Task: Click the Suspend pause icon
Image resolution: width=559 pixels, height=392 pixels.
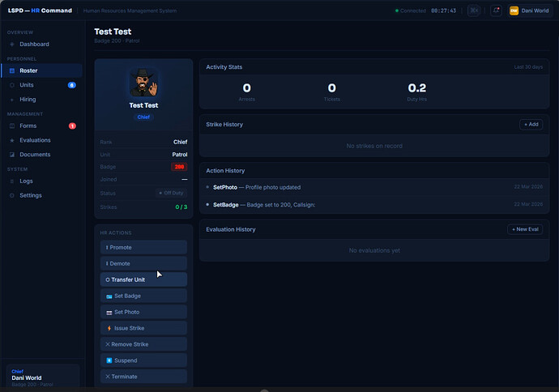Action: (109, 360)
